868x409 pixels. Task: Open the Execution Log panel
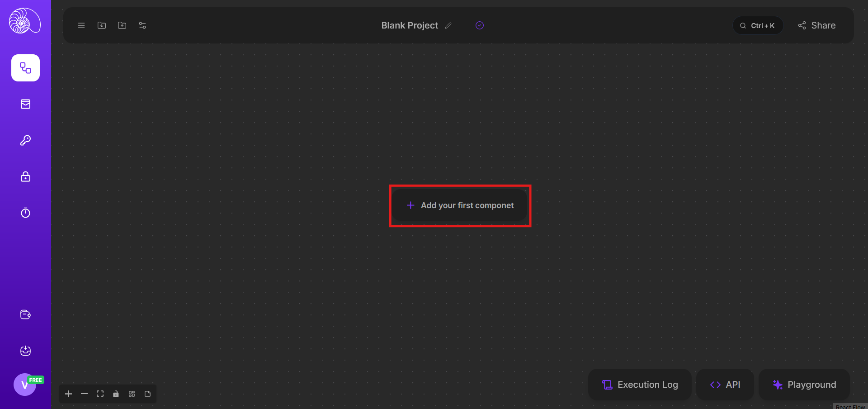click(640, 385)
